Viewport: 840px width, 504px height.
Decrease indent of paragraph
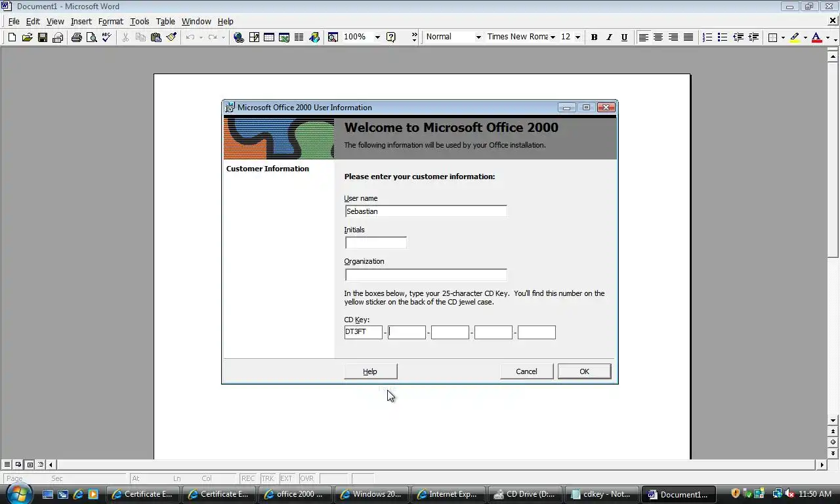click(x=738, y=37)
